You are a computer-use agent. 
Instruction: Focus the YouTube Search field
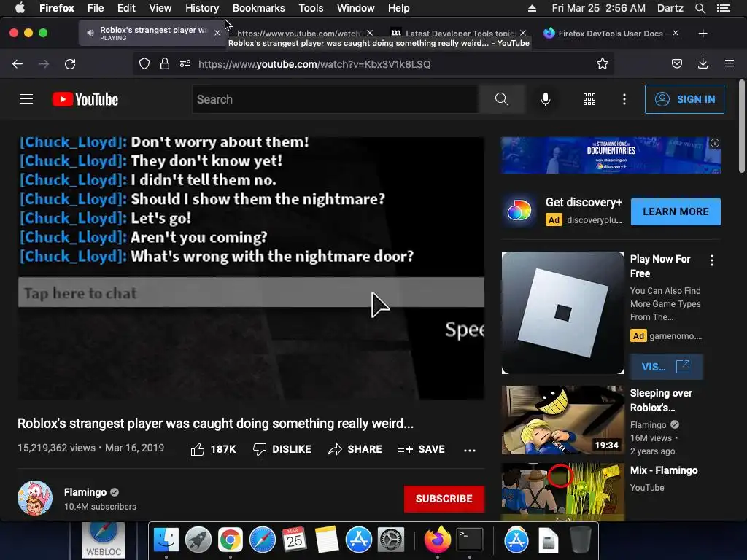pos(336,99)
